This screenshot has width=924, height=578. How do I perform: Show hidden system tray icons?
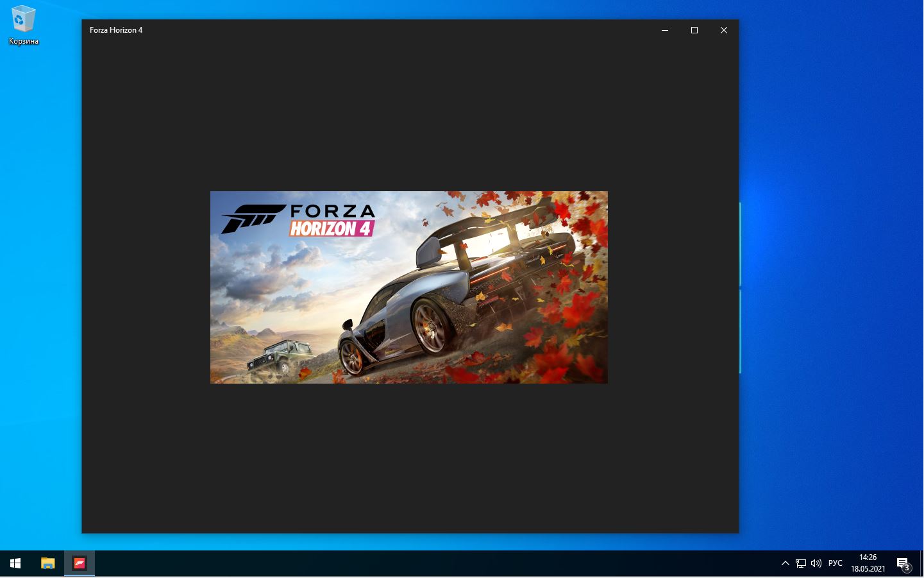785,564
